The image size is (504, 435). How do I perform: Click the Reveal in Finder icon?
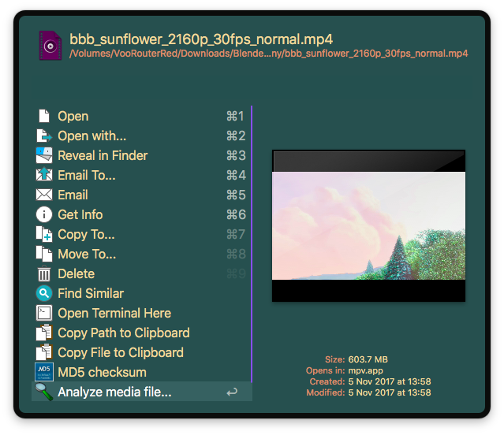point(44,155)
